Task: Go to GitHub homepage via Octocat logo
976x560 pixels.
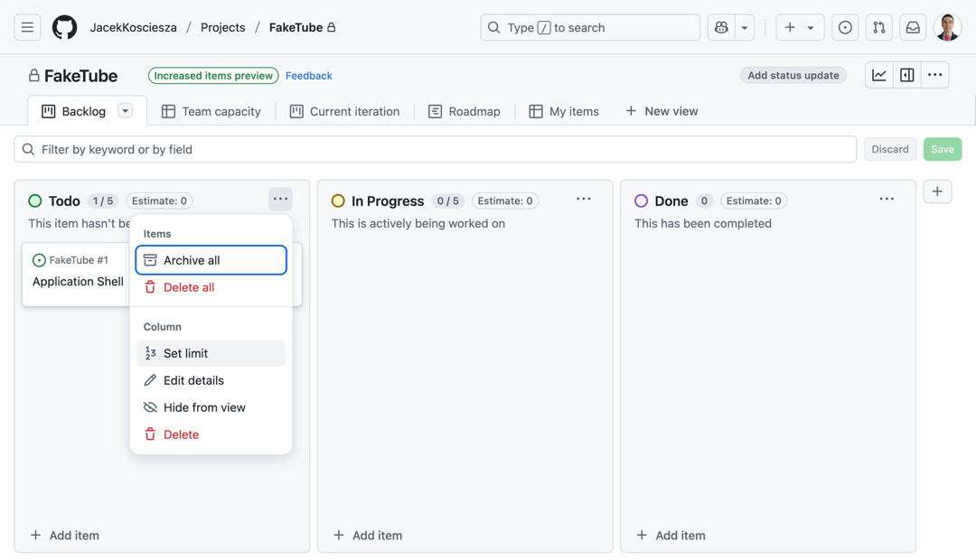Action: (64, 27)
